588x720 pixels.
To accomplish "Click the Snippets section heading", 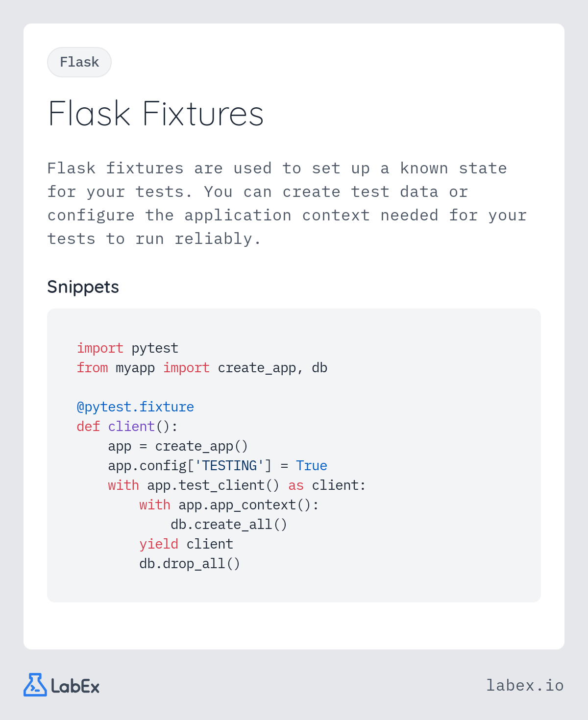I will tap(83, 287).
